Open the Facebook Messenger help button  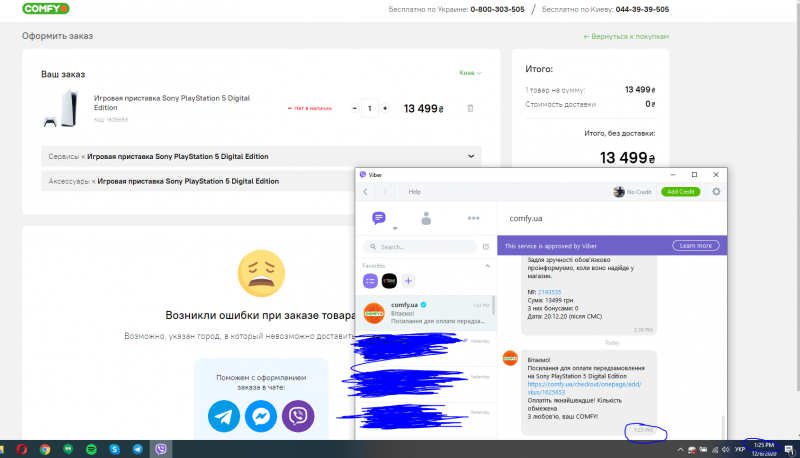click(x=261, y=416)
